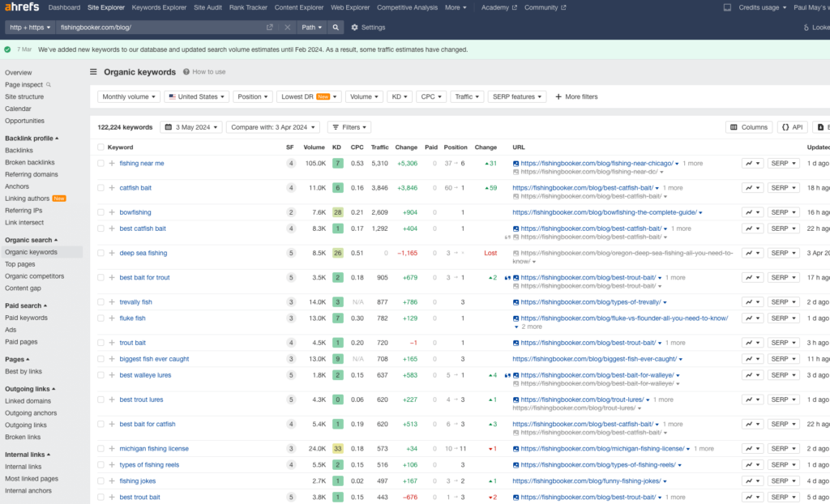Image resolution: width=830 pixels, height=504 pixels.
Task: Check the row checkbox for bowfishing keyword
Action: (101, 211)
